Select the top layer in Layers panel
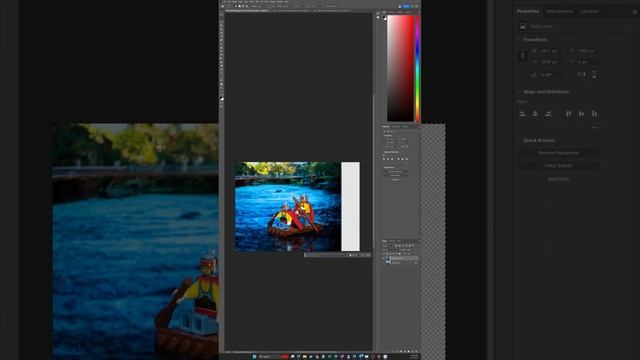The height and width of the screenshot is (360, 640). (400, 258)
